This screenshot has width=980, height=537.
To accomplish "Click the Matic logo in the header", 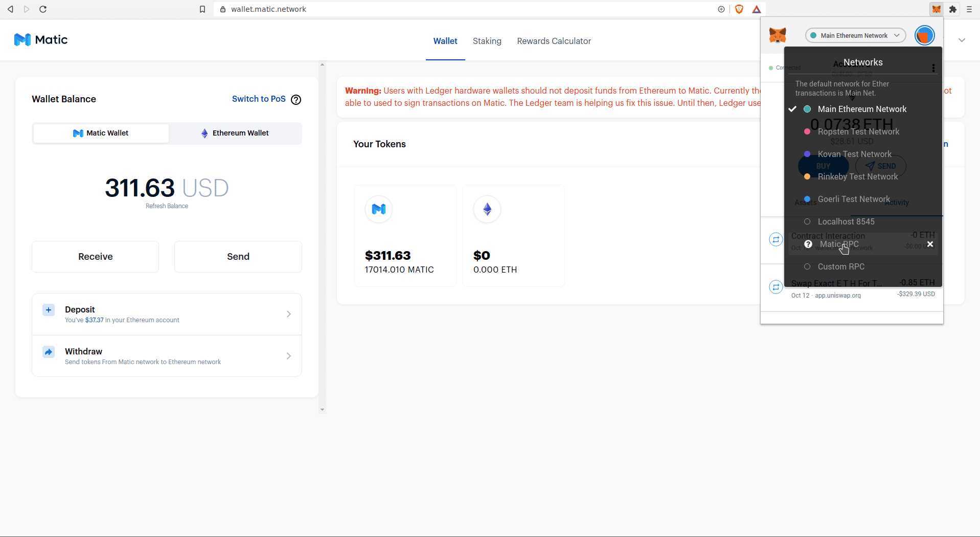I will (41, 40).
